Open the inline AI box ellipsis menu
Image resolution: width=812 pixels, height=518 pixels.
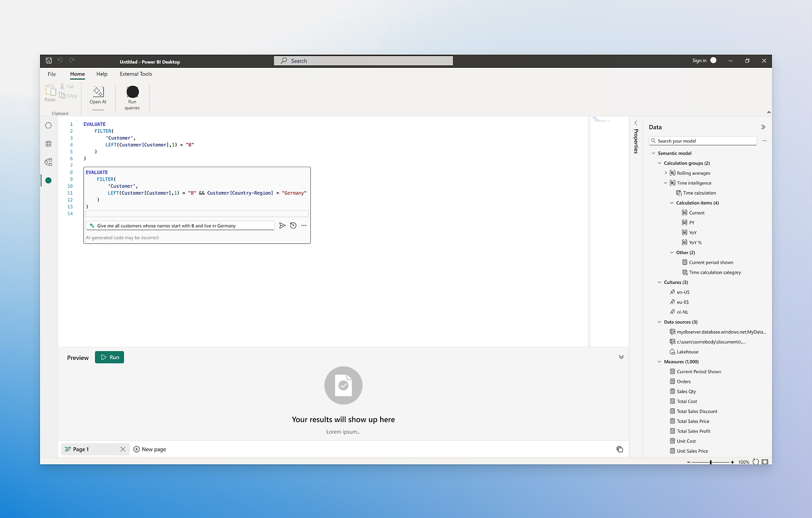[x=304, y=225]
